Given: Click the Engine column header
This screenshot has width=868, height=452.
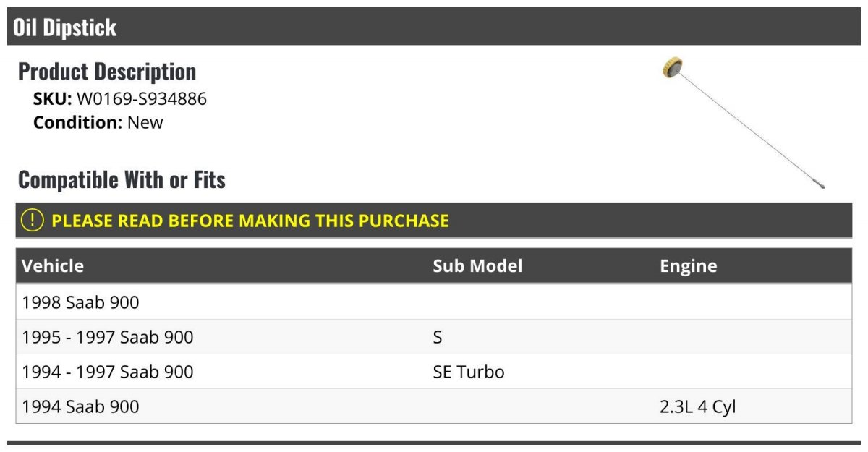Looking at the screenshot, I should pyautogui.click(x=688, y=266).
